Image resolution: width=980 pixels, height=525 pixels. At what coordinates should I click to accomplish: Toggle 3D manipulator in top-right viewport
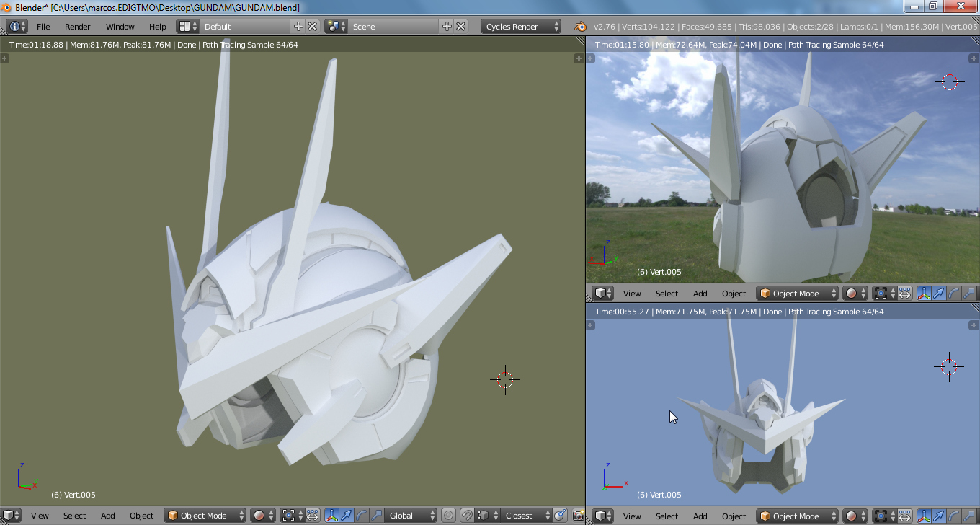pyautogui.click(x=924, y=294)
